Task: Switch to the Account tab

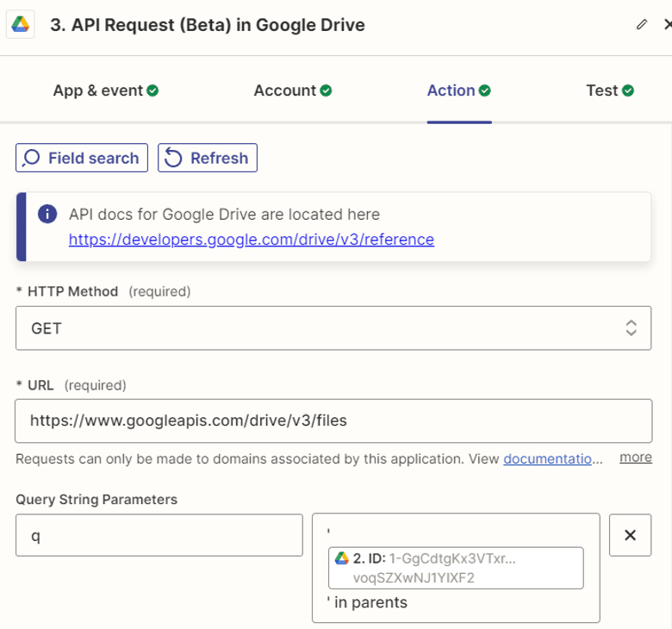Action: point(293,90)
